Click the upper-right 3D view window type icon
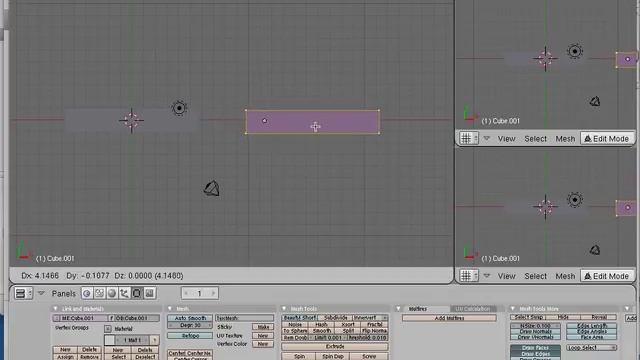This screenshot has width=640, height=360. 469,139
